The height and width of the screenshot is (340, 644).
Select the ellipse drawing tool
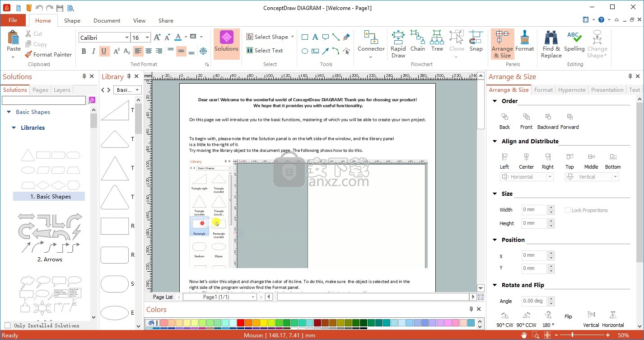[305, 51]
